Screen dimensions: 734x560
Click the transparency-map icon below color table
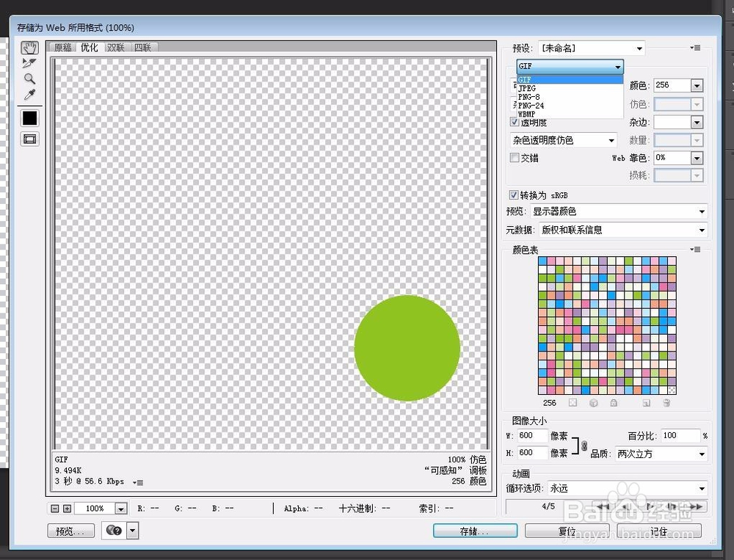pyautogui.click(x=573, y=403)
